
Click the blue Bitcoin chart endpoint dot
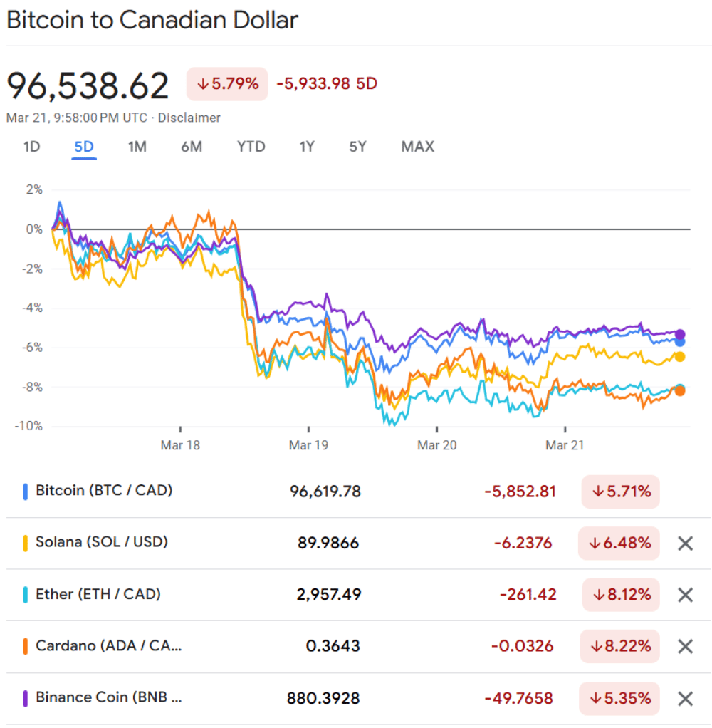pyautogui.click(x=680, y=342)
